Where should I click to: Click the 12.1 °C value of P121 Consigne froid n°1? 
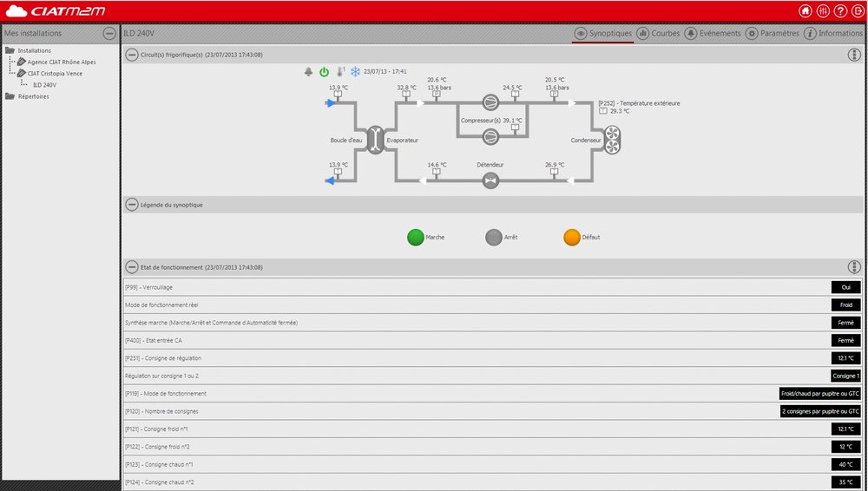point(845,429)
